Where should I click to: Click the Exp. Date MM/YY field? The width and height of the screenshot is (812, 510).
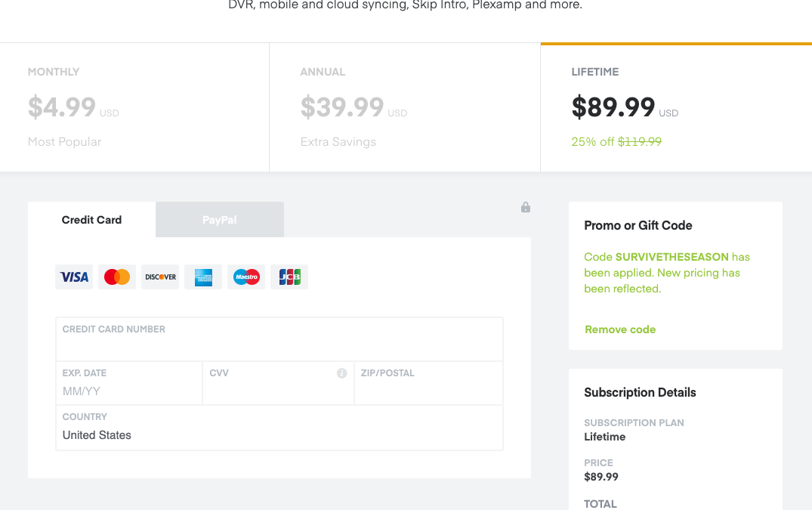128,391
